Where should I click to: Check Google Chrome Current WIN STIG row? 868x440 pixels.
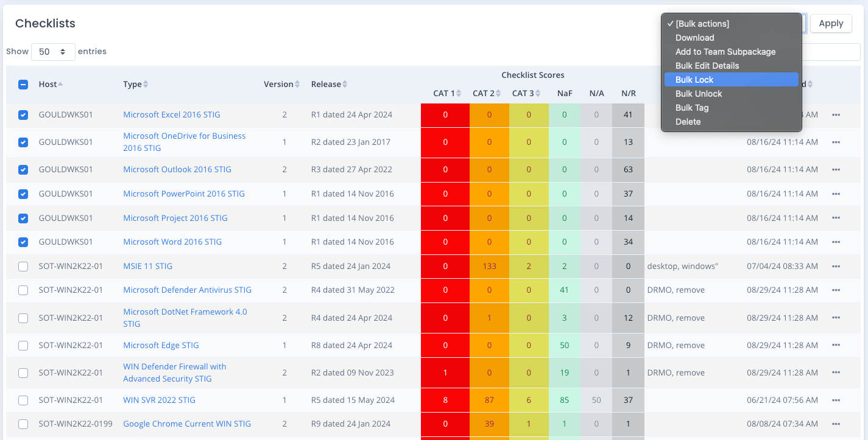click(x=23, y=424)
